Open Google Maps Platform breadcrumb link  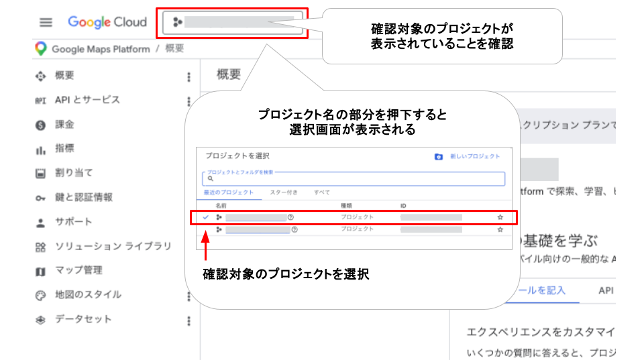(x=101, y=49)
